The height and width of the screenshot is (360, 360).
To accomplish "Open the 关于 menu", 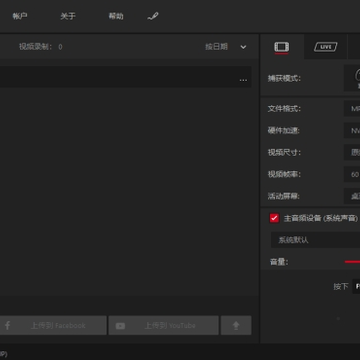I will [68, 16].
